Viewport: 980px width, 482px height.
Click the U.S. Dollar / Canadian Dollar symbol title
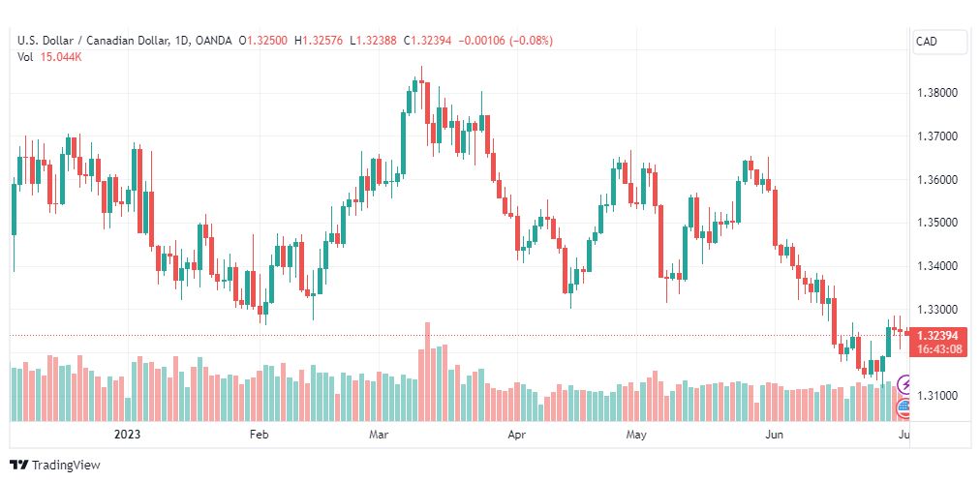point(93,41)
